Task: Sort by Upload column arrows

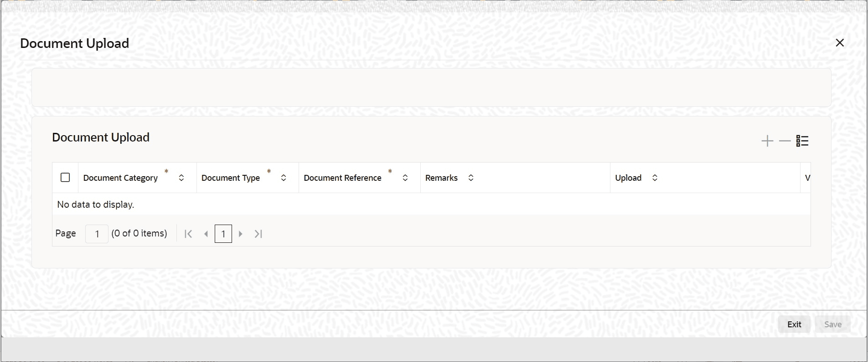Action: [x=655, y=178]
